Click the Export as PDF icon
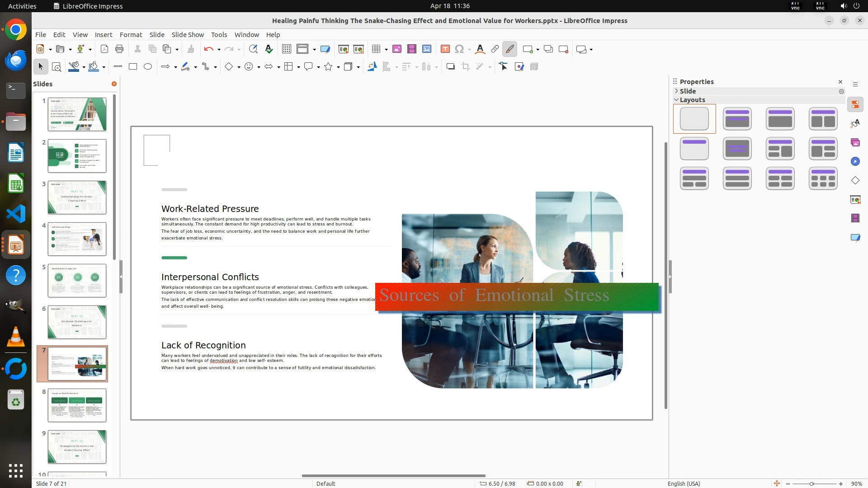The width and height of the screenshot is (868, 488). [x=104, y=49]
